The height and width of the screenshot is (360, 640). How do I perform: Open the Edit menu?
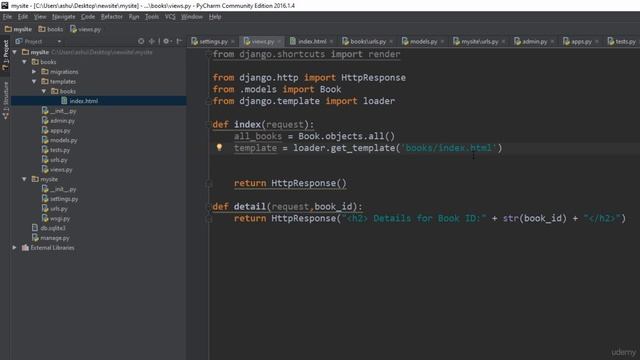tap(23, 17)
